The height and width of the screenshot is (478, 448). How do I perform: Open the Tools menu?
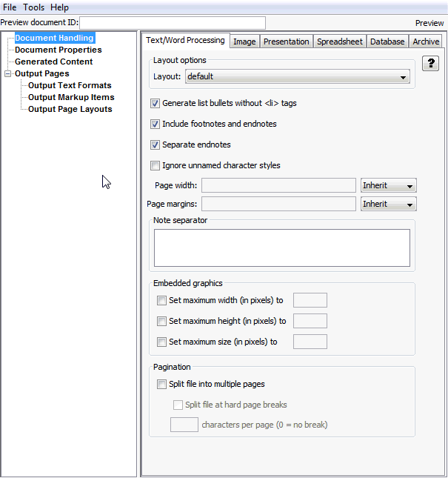[33, 7]
